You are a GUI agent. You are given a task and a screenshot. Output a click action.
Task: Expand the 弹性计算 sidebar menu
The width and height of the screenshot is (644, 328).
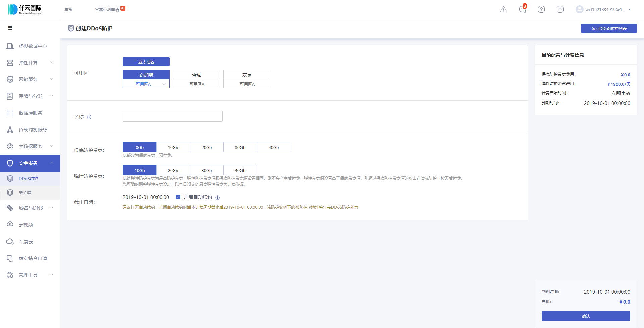(x=30, y=63)
